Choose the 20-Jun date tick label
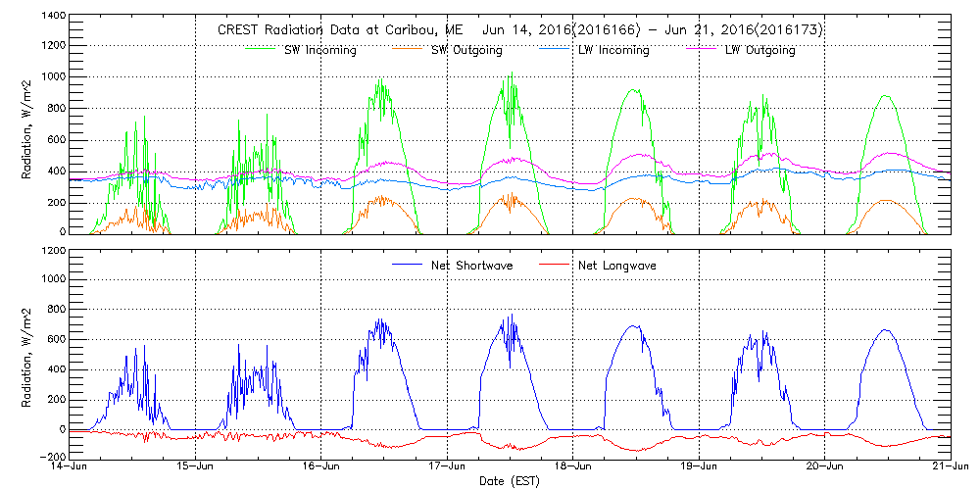 coord(824,468)
